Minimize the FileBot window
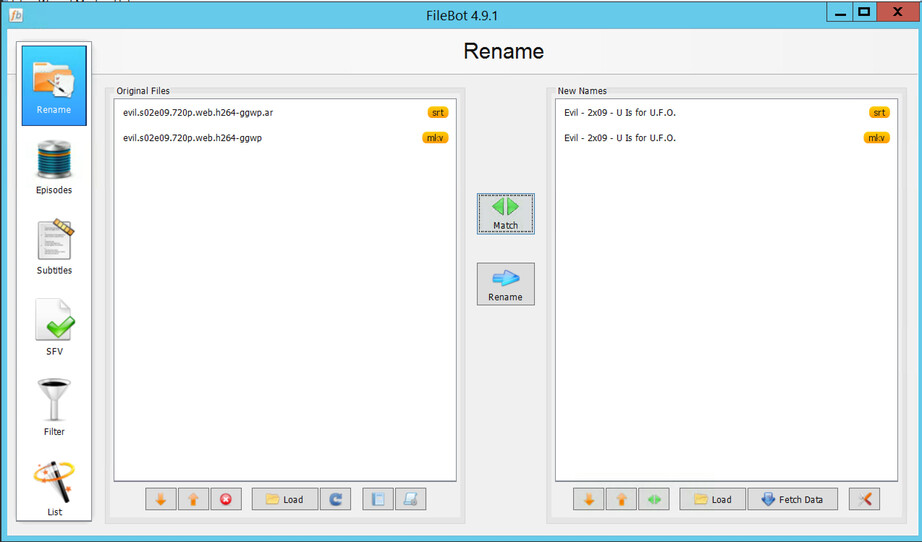 840,12
